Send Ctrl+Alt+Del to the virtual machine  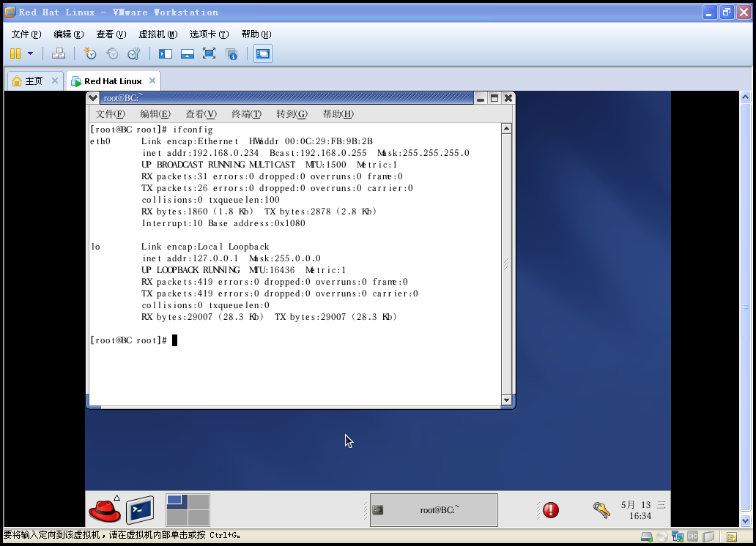[x=59, y=53]
